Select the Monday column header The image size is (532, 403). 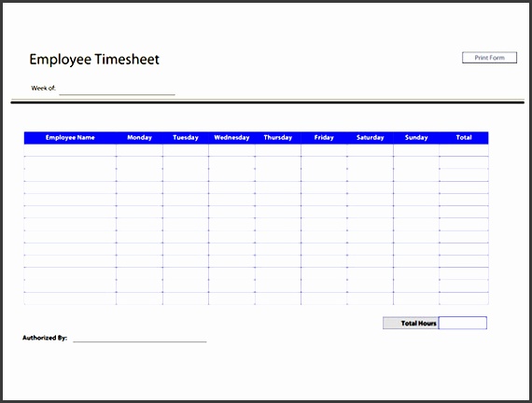tap(139, 138)
